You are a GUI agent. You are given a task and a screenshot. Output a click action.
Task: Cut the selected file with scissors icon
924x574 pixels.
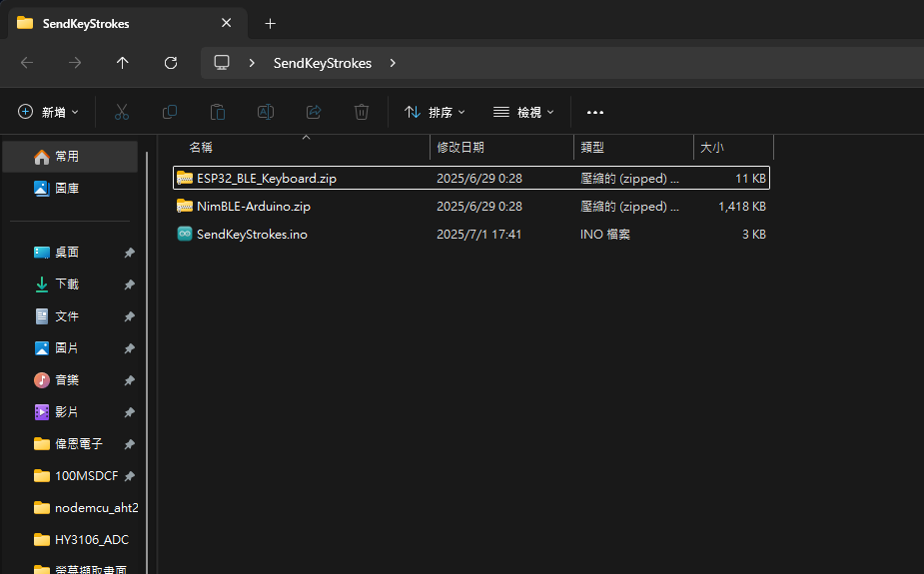pyautogui.click(x=122, y=112)
